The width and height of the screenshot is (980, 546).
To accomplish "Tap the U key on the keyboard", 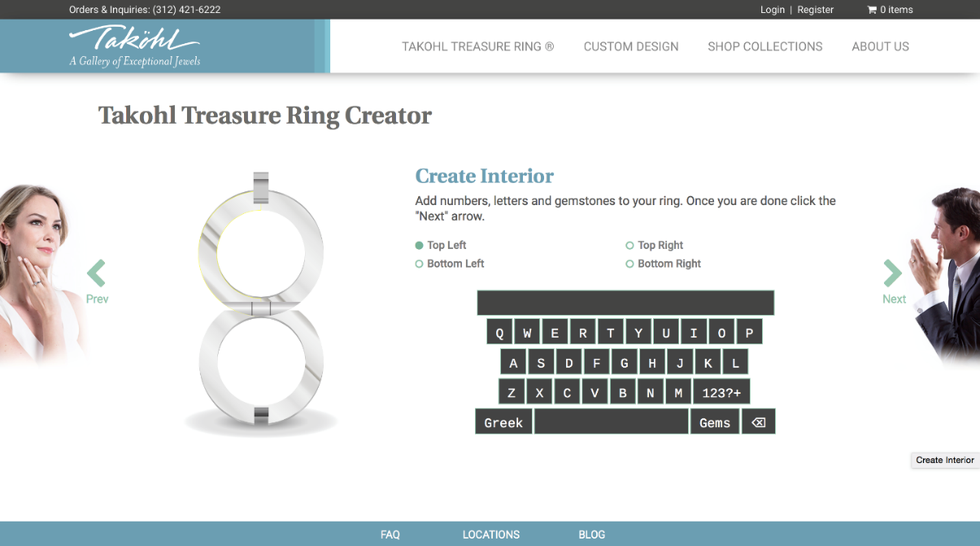I will [x=666, y=332].
